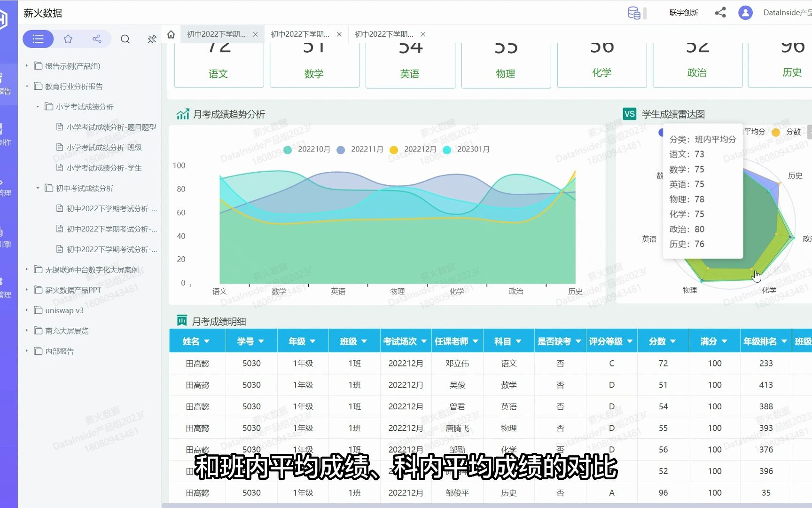The image size is (812, 508).
Task: Open the 班级 column filter dropdown
Action: (365, 341)
